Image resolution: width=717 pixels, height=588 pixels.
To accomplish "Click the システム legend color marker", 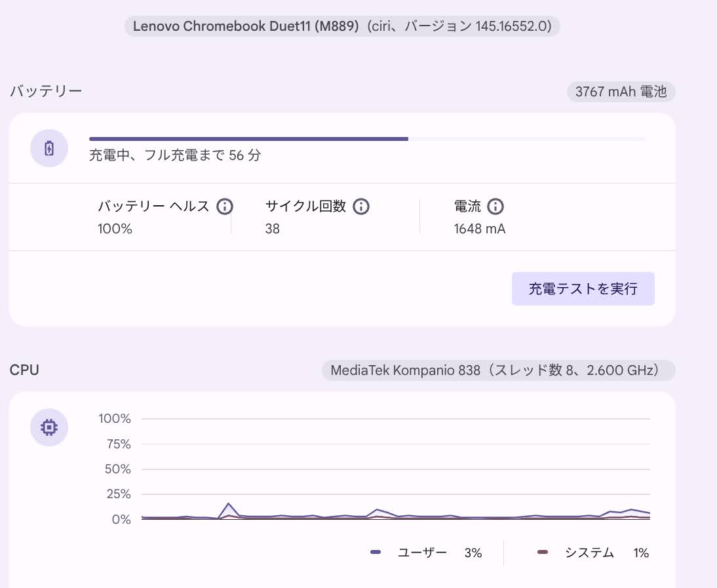I will (542, 553).
